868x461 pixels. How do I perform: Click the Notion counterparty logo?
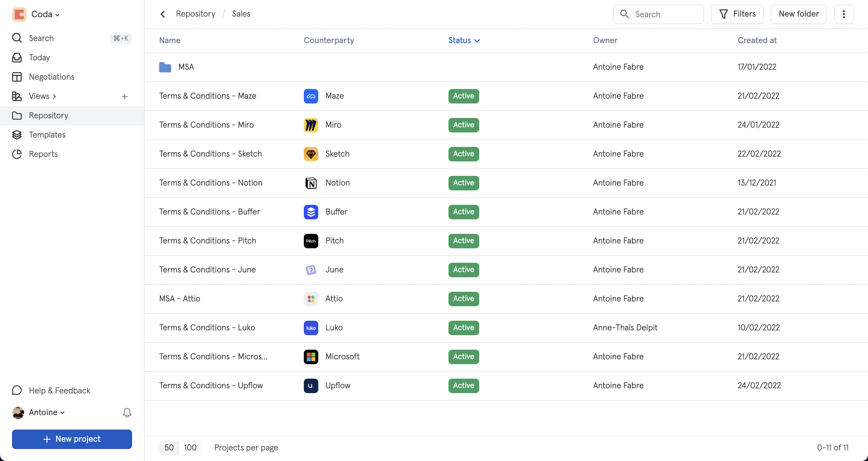(x=311, y=183)
